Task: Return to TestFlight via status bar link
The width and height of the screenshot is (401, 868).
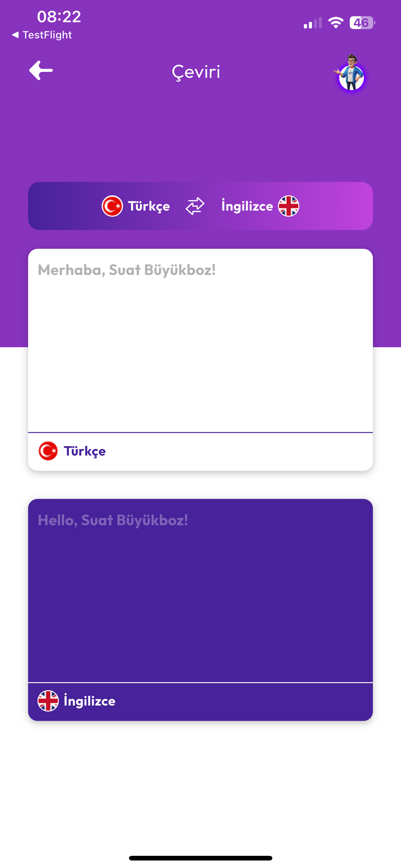Action: [42, 35]
